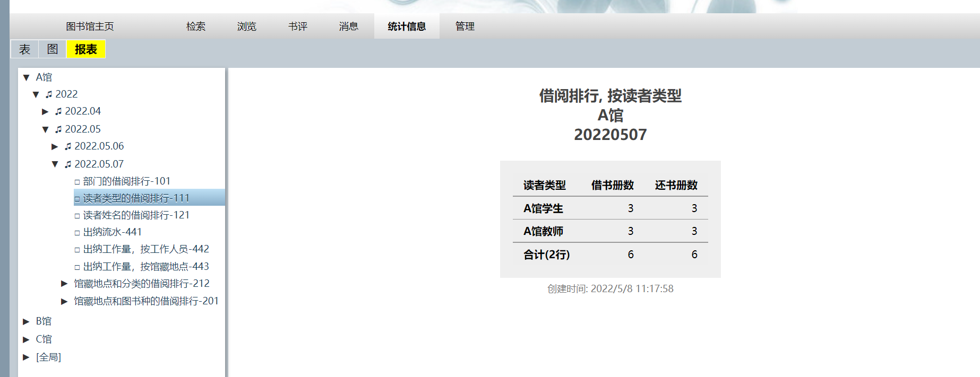Open the 浏览 menu item
This screenshot has width=980, height=377.
click(247, 27)
